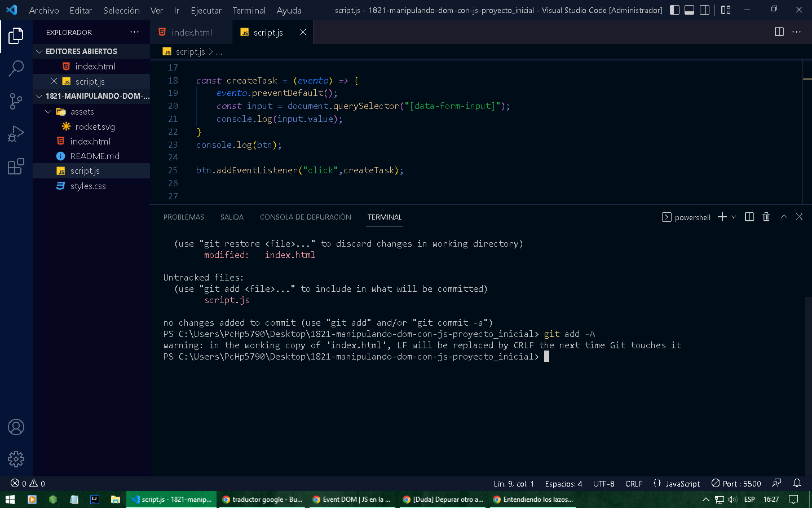Open volume control in system tray
The image size is (812, 508).
[x=732, y=500]
